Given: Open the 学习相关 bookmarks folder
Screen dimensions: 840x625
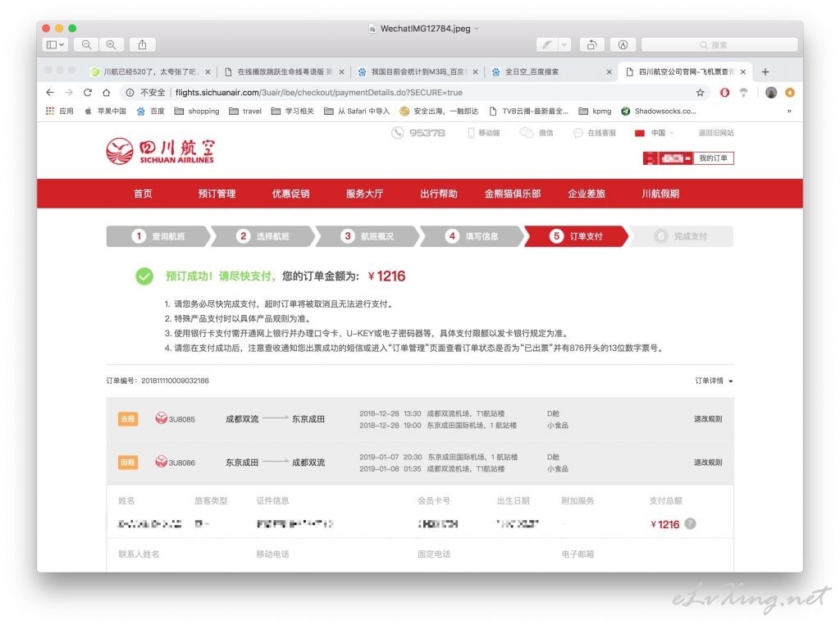Looking at the screenshot, I should tap(293, 112).
